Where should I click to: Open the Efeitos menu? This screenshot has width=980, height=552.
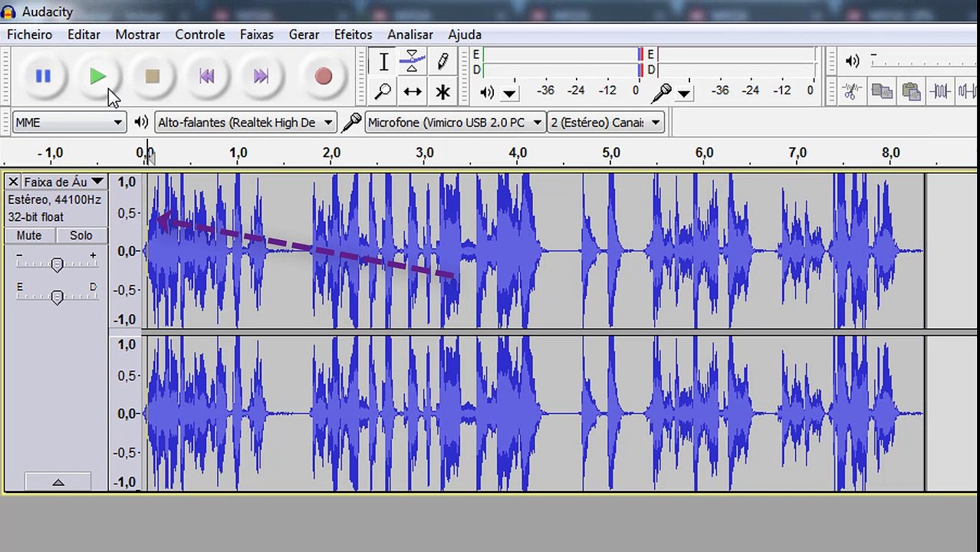click(354, 34)
